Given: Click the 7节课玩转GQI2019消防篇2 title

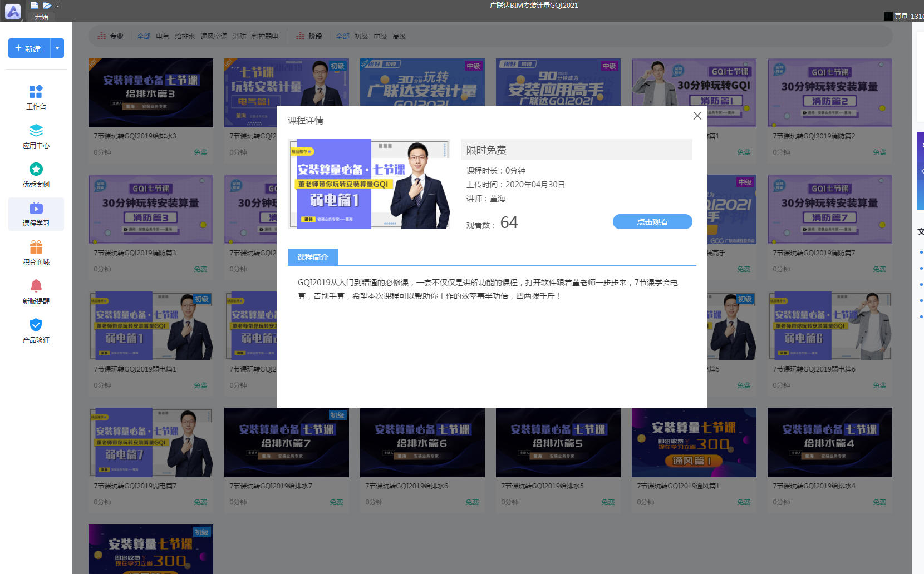Looking at the screenshot, I should click(x=814, y=136).
